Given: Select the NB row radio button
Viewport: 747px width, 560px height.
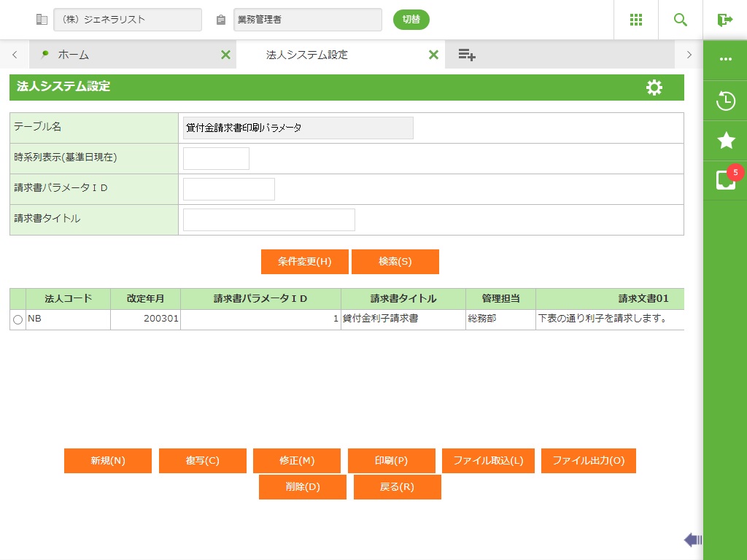Looking at the screenshot, I should tap(18, 319).
